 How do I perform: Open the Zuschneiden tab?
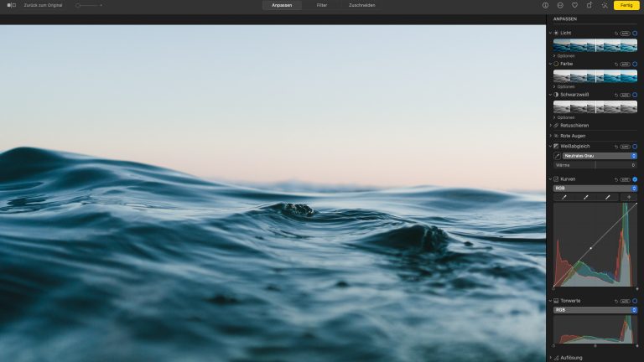[361, 5]
